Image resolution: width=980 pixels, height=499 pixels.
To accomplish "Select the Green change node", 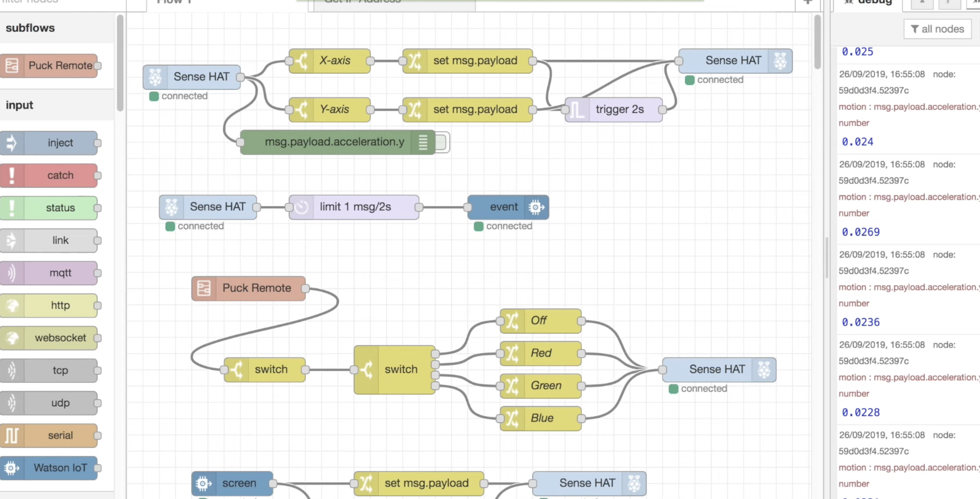I will click(540, 386).
